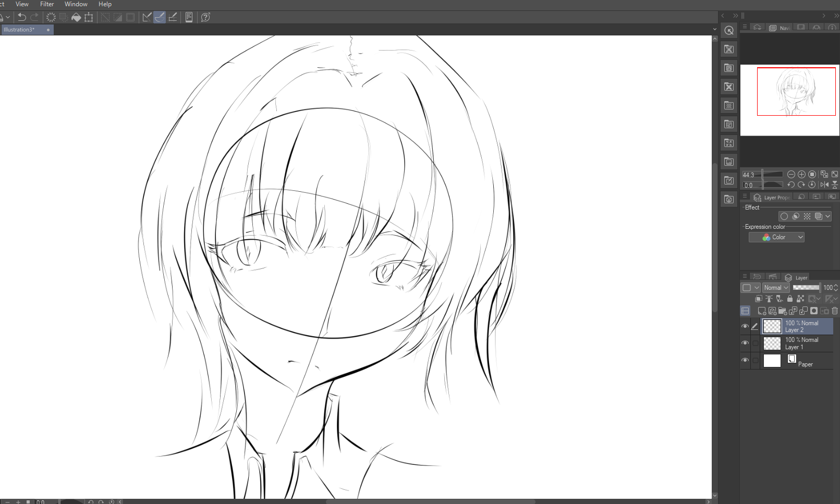This screenshot has width=840, height=504.
Task: Open the Filter menu
Action: [47, 4]
